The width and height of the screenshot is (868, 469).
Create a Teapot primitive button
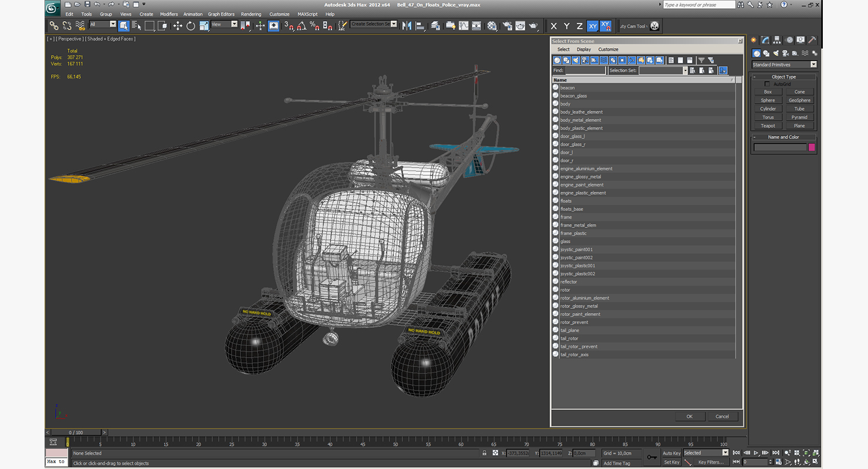coord(768,125)
